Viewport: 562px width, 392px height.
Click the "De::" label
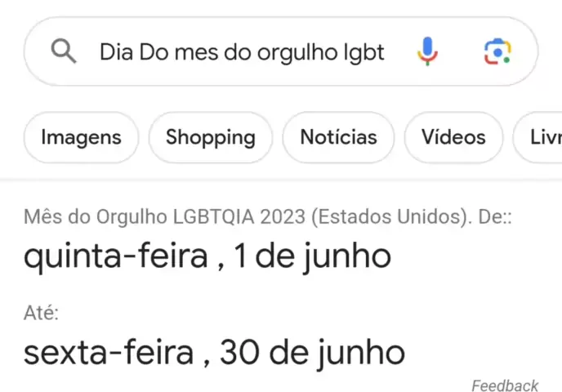click(495, 218)
